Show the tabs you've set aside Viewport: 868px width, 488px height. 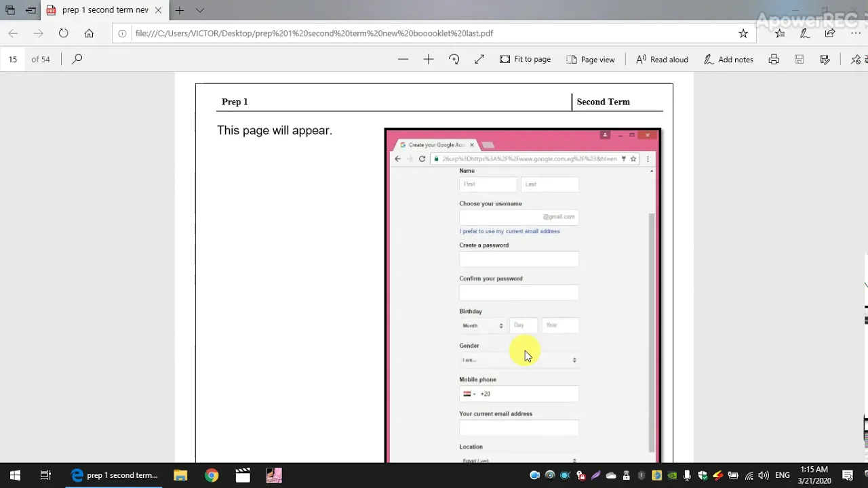[9, 10]
